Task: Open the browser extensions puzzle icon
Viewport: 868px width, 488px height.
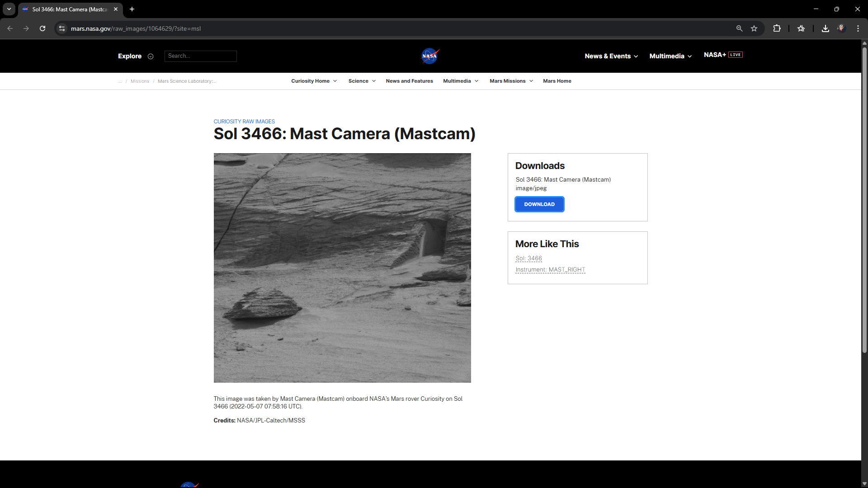Action: 777,28
